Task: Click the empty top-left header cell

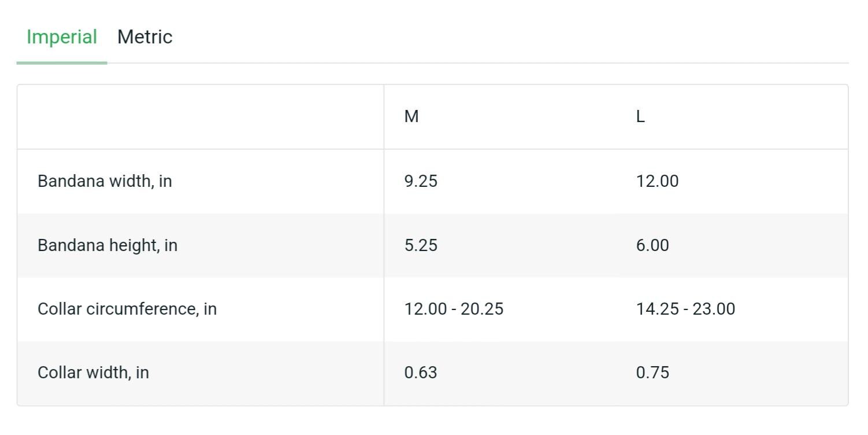Action: (201, 117)
